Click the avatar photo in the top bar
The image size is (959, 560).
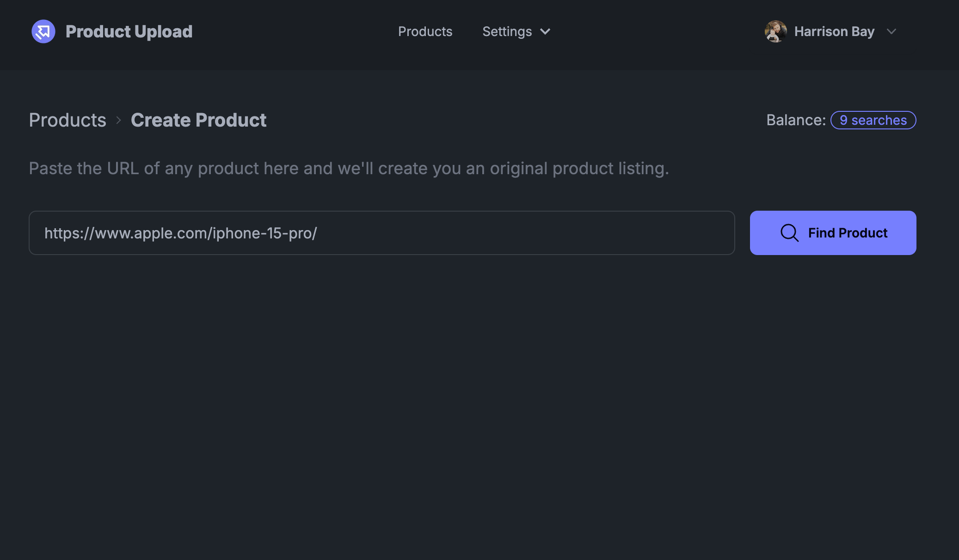pos(775,31)
